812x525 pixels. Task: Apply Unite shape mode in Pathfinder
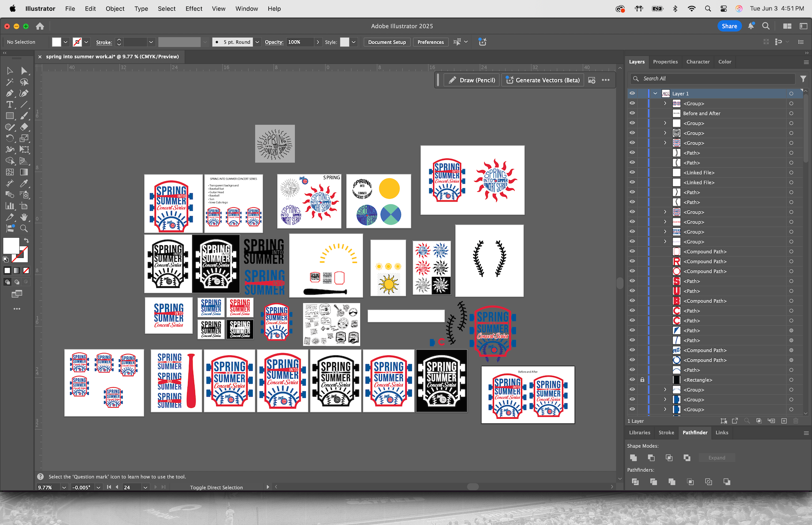tap(633, 458)
